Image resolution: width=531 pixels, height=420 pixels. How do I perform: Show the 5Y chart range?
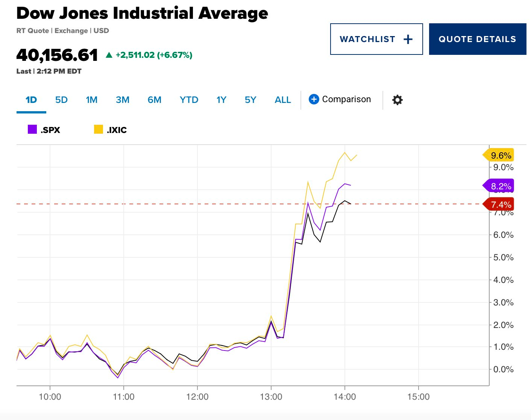[250, 100]
